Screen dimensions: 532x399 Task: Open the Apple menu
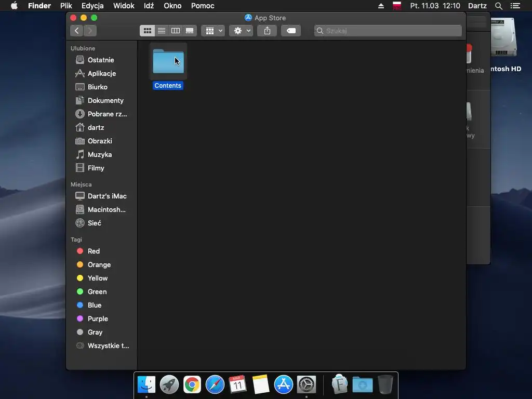pyautogui.click(x=14, y=6)
